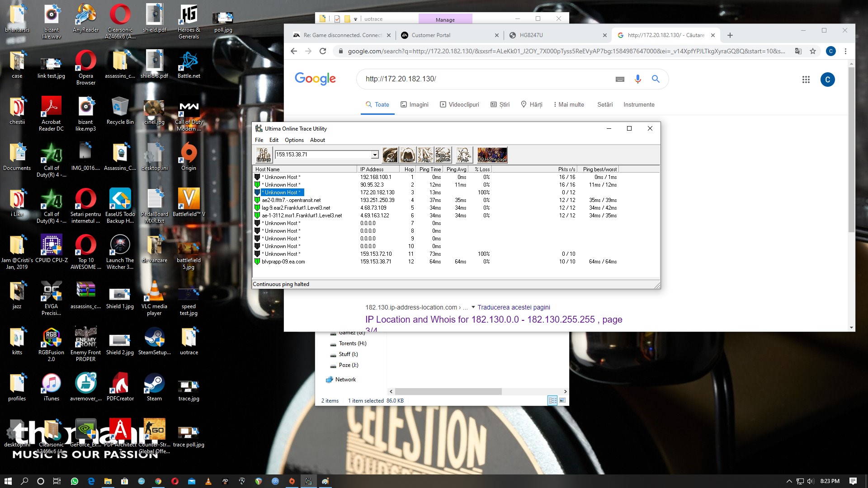Sort by the IP Address column header
This screenshot has width=868, height=488.
click(378, 169)
